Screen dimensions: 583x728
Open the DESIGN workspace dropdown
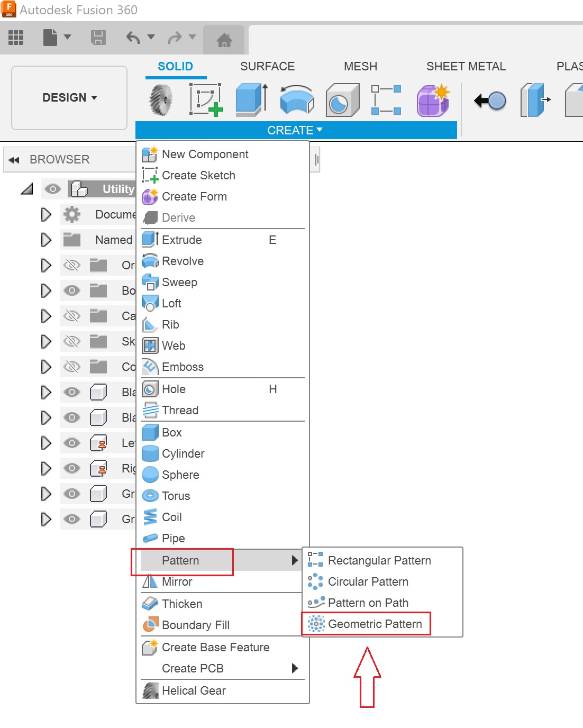[x=69, y=98]
